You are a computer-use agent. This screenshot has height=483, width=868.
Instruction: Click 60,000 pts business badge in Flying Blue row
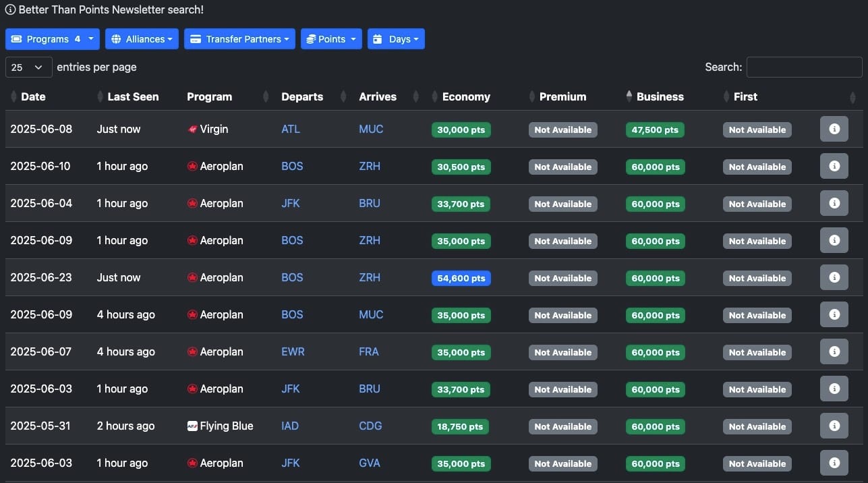pyautogui.click(x=656, y=426)
